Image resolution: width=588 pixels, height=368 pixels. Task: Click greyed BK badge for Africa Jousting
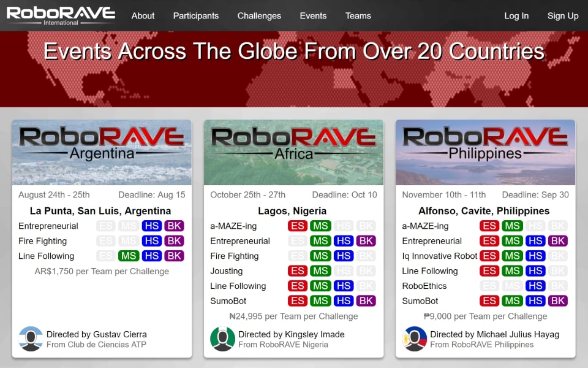(x=366, y=270)
